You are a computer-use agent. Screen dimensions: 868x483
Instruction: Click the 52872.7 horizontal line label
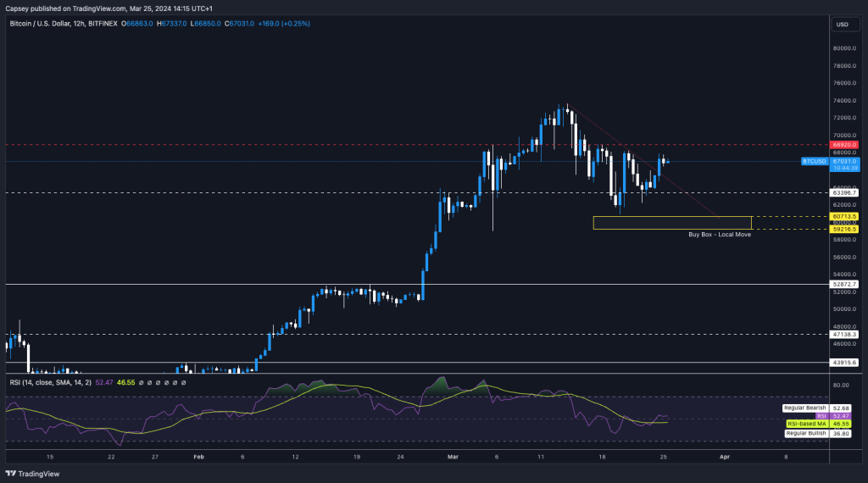[845, 285]
